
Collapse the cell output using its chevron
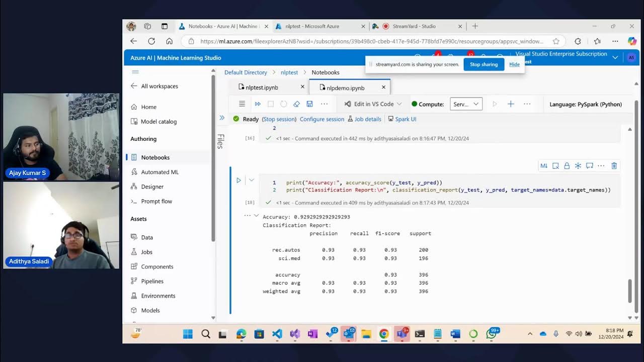[256, 216]
